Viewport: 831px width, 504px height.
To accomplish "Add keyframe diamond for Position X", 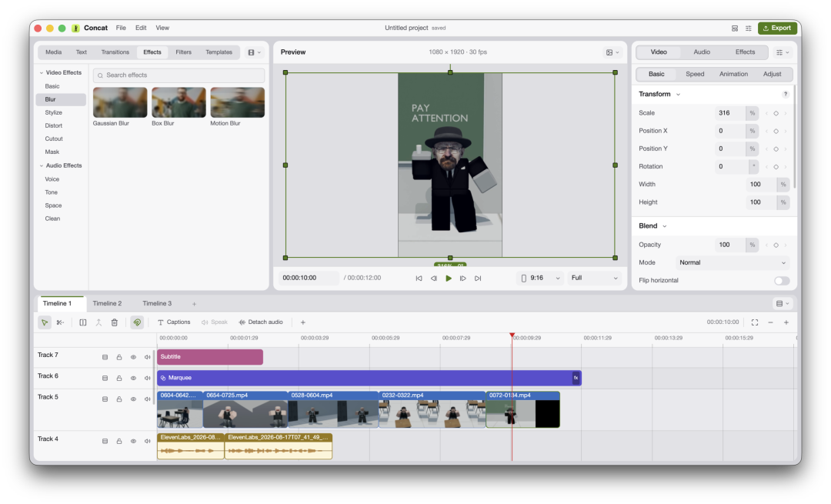I will click(776, 131).
